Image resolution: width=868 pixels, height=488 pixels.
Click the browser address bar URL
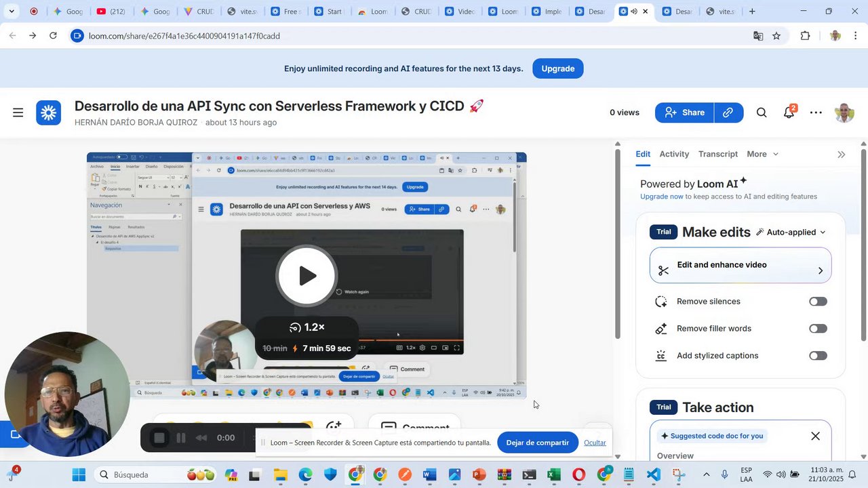pos(184,36)
